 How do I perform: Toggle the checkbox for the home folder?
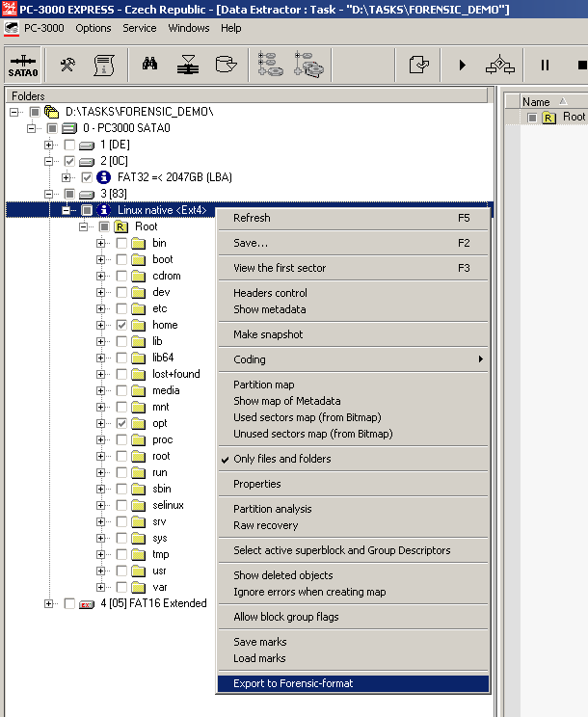(121, 325)
